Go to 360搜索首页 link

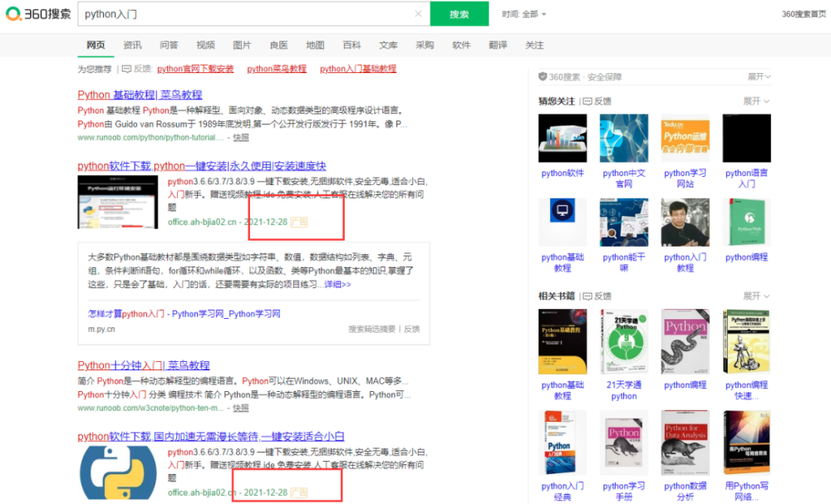pyautogui.click(x=803, y=14)
